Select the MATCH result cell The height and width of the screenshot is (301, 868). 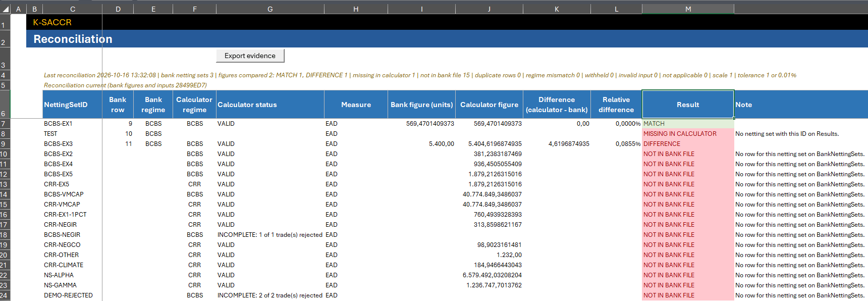(x=688, y=124)
